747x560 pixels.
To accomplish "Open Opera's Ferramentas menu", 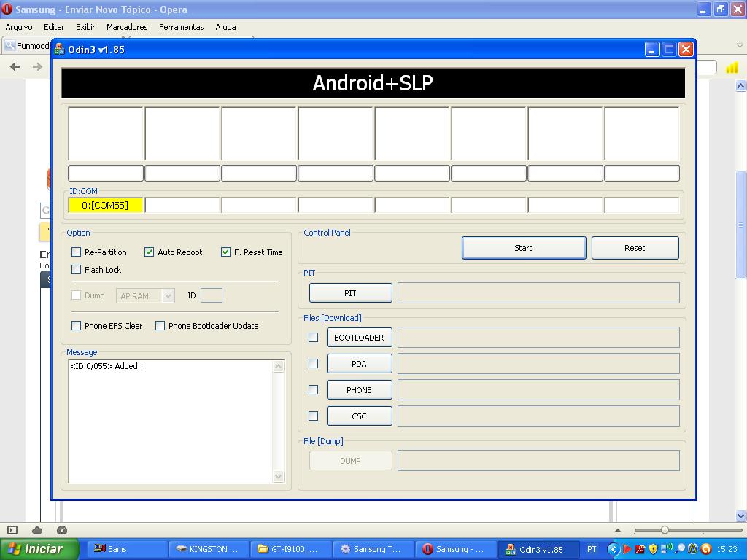I will click(182, 27).
